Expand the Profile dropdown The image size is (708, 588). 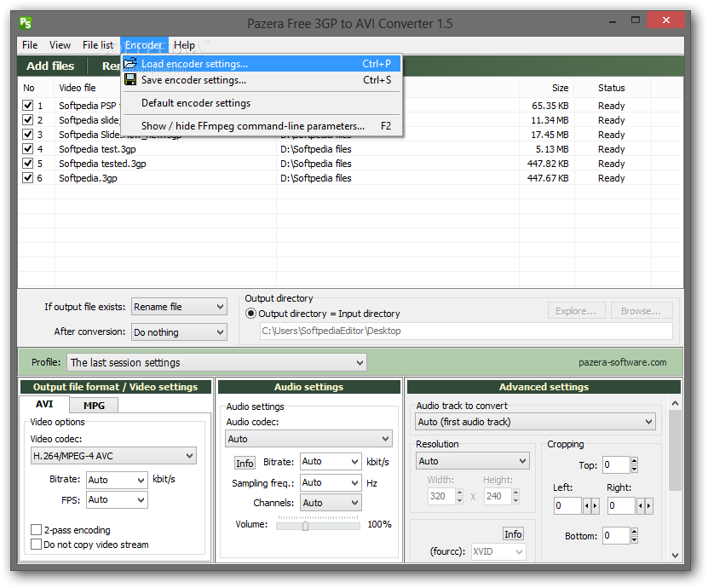coord(216,362)
